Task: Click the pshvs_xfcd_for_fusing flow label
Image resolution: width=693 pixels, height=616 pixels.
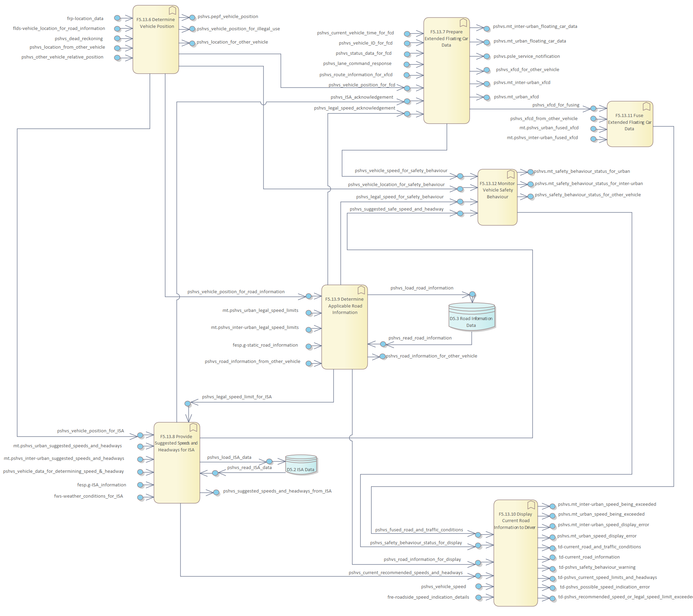Action: 556,105
